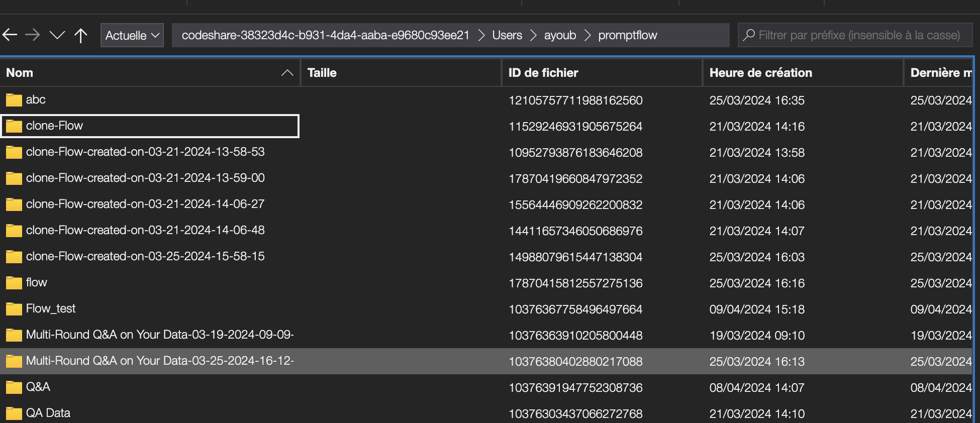The image size is (980, 423).
Task: Go forward with the right arrow
Action: pyautogui.click(x=33, y=35)
